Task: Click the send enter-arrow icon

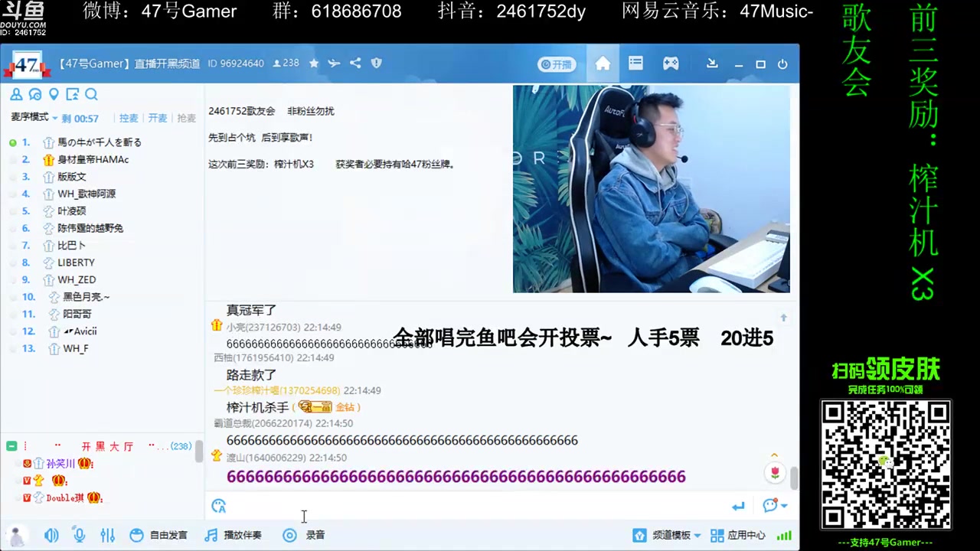Action: [x=738, y=506]
